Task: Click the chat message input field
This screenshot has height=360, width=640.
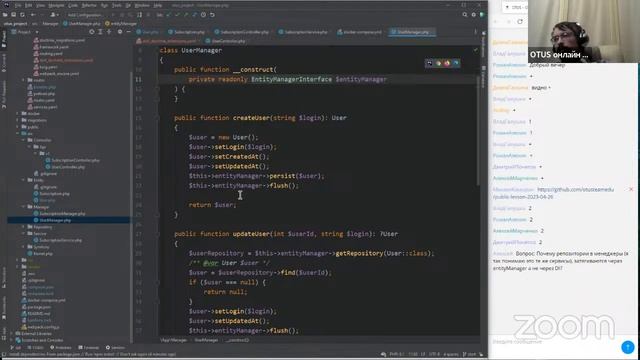Action: click(x=555, y=342)
